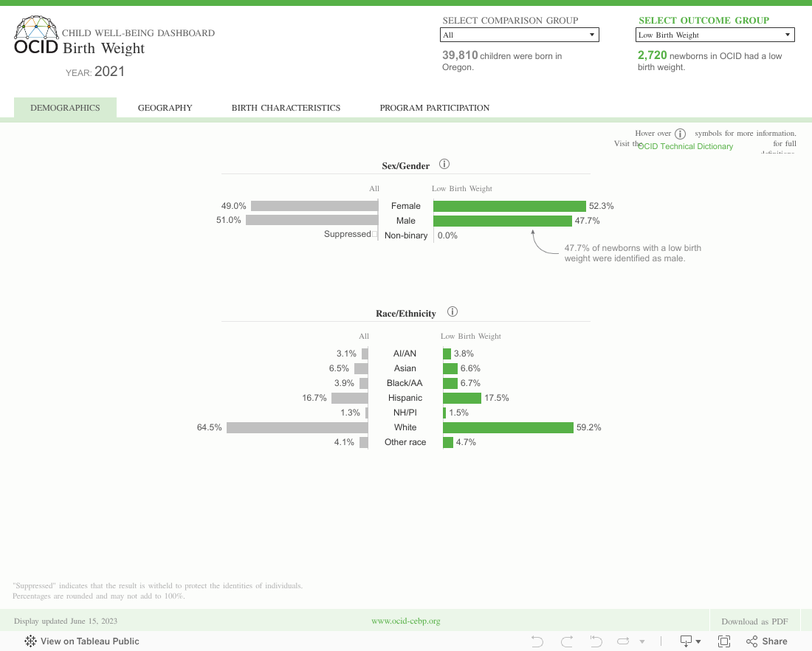Click the info symbol beside 'Hover over'
The width and height of the screenshot is (812, 651).
680,134
